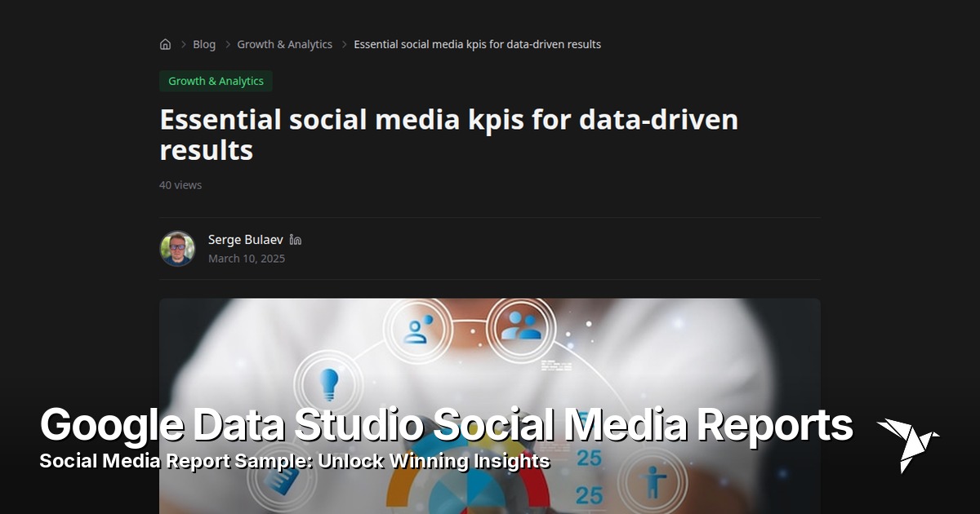Open the author name Serge Bulaev
980x514 pixels.
coord(246,240)
